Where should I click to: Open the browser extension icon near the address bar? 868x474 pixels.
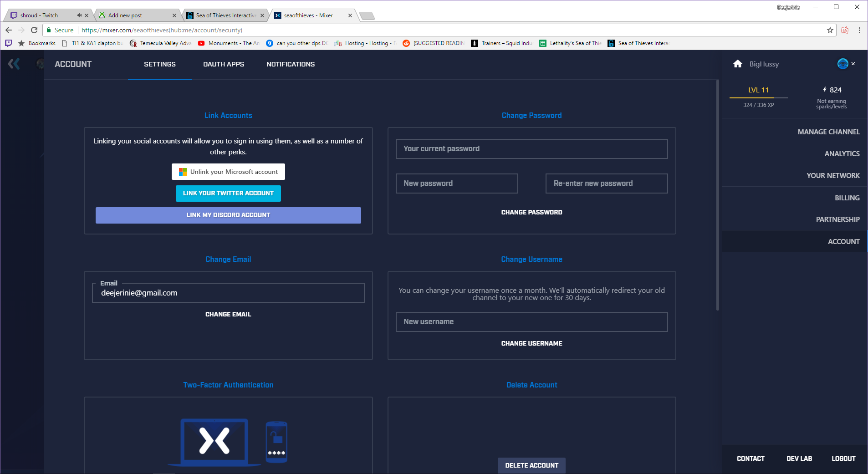click(x=845, y=30)
